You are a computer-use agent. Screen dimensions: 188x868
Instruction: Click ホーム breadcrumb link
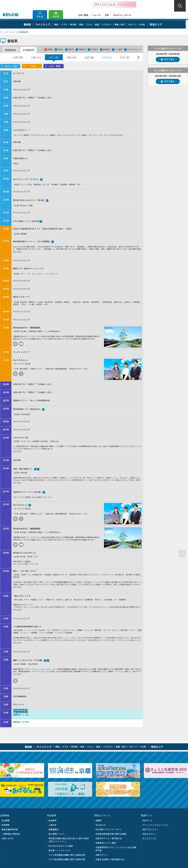tap(3, 32)
